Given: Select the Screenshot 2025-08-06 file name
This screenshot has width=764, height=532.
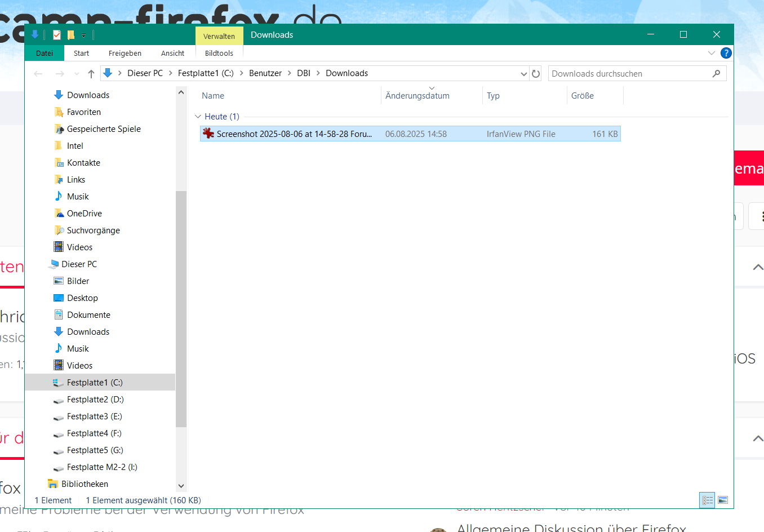Looking at the screenshot, I should (x=294, y=134).
